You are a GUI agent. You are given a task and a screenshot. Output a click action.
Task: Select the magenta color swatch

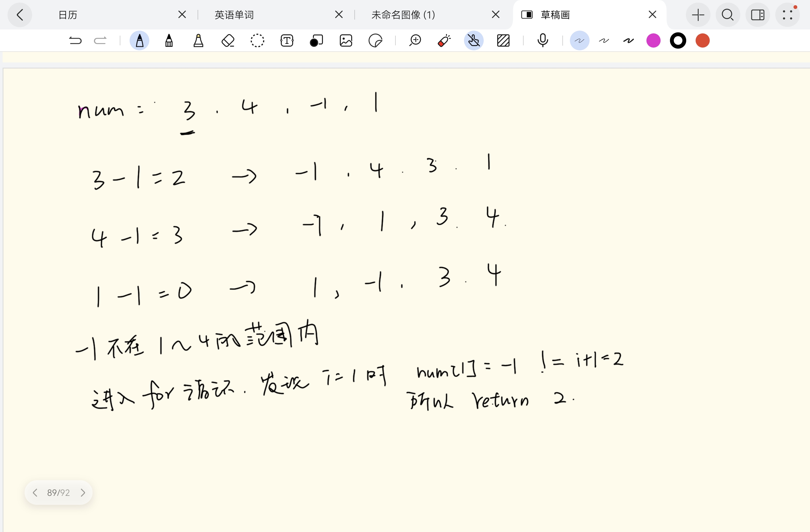tap(653, 40)
